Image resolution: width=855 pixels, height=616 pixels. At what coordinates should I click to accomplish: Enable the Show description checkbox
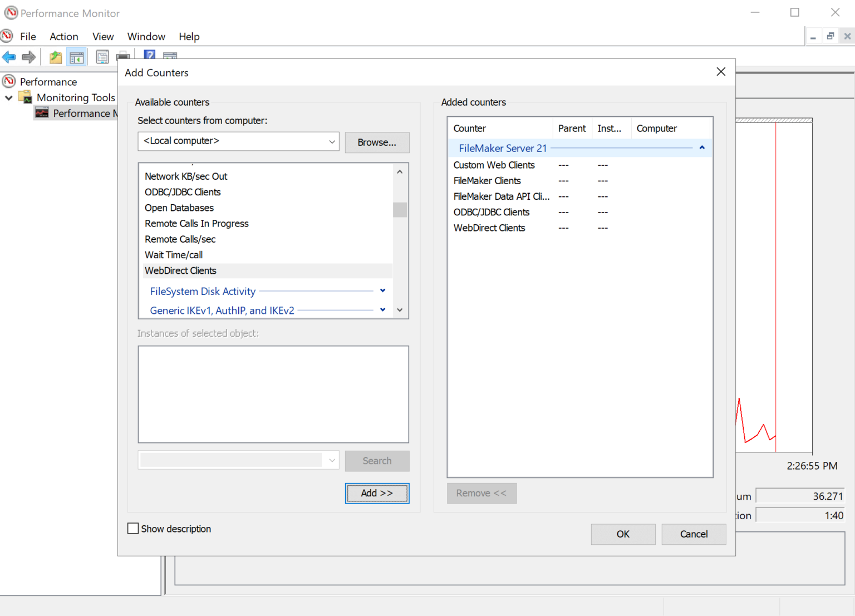132,528
